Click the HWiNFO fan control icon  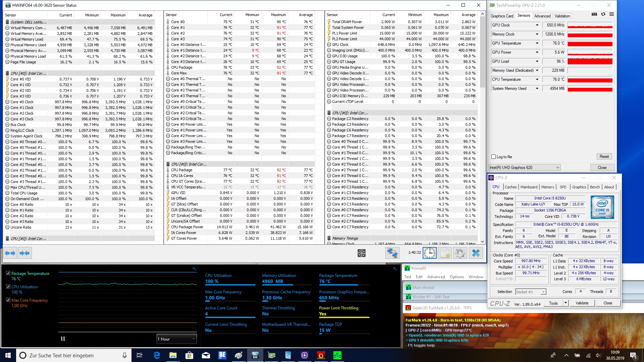point(362,253)
